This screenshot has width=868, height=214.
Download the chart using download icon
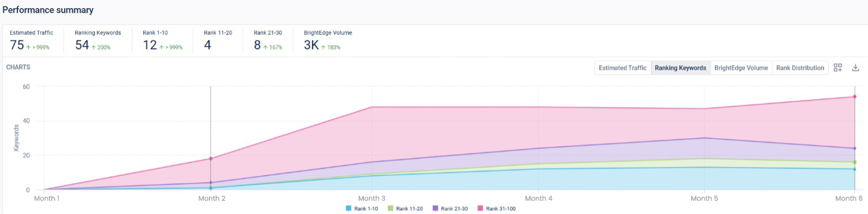(x=855, y=67)
